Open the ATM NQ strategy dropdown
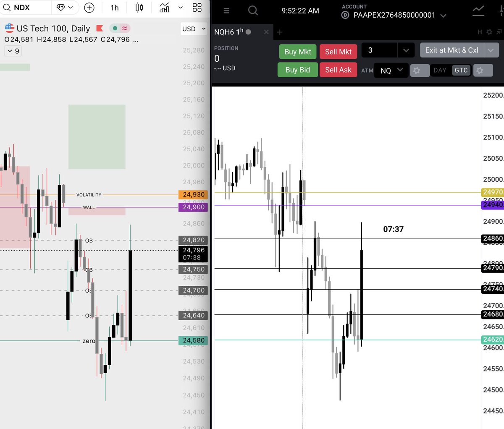This screenshot has height=429, width=504. pos(391,70)
